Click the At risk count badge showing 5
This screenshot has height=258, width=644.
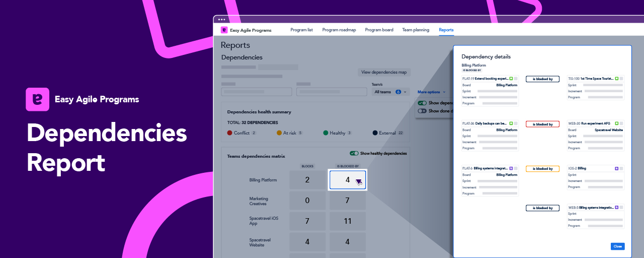[x=300, y=133]
